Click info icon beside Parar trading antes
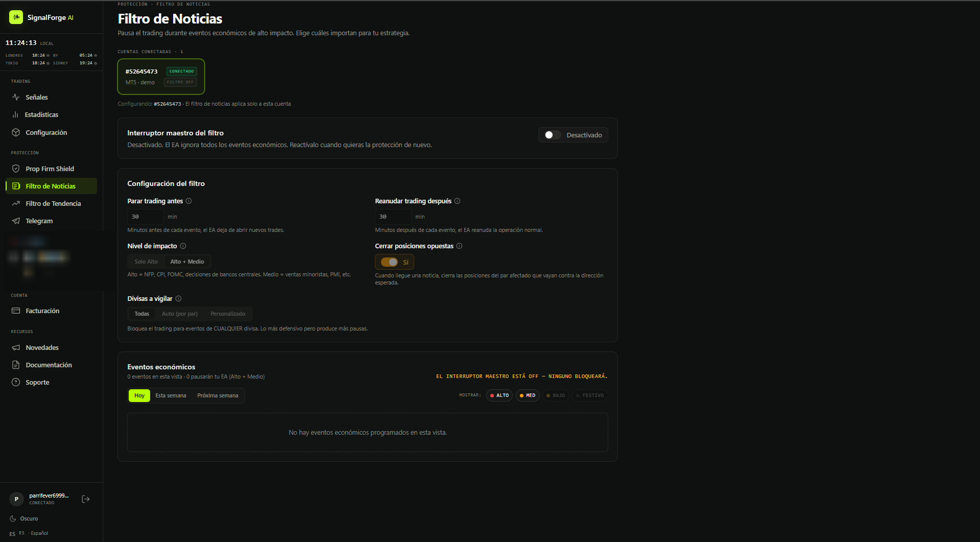Viewport: 980px width, 542px height. tap(188, 201)
